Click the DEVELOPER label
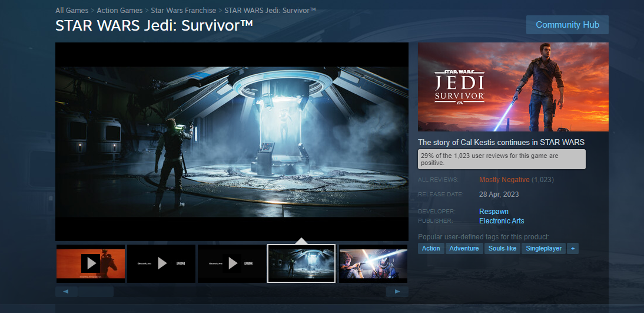Viewport: 644px width, 313px height. [x=437, y=212]
